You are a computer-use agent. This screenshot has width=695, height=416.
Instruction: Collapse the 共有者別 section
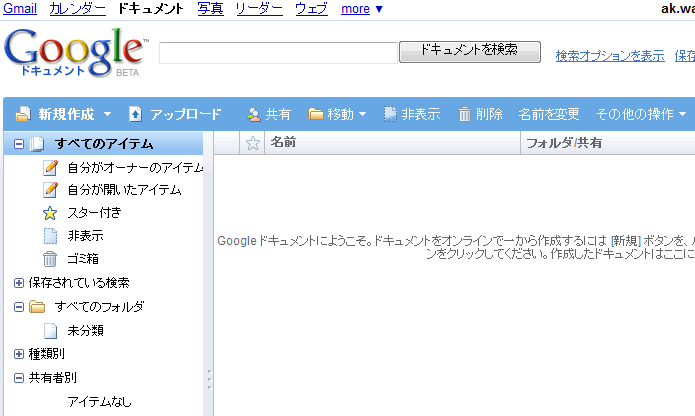pyautogui.click(x=18, y=378)
